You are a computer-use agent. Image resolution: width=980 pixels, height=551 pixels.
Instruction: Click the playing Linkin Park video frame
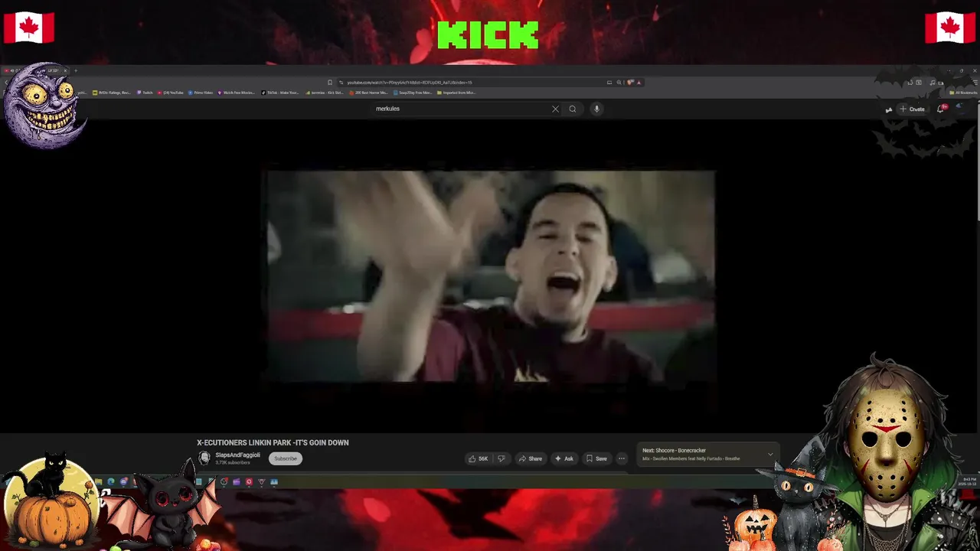pos(489,275)
